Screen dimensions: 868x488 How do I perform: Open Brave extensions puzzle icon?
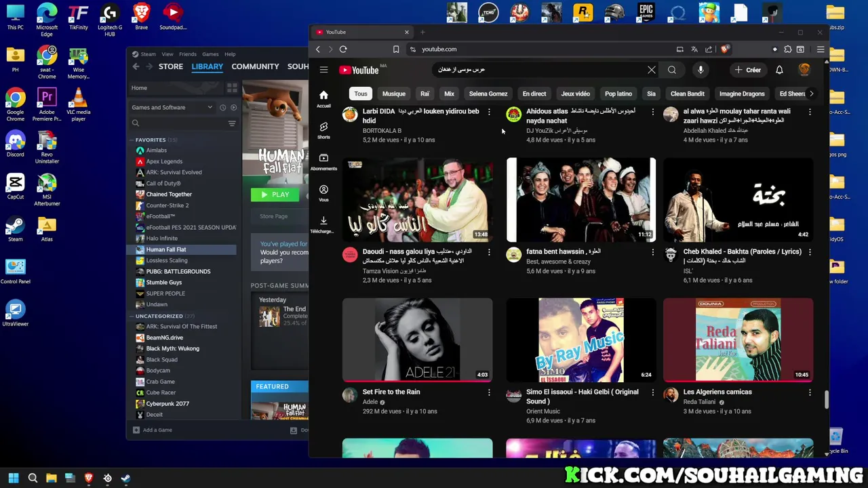[x=787, y=49]
